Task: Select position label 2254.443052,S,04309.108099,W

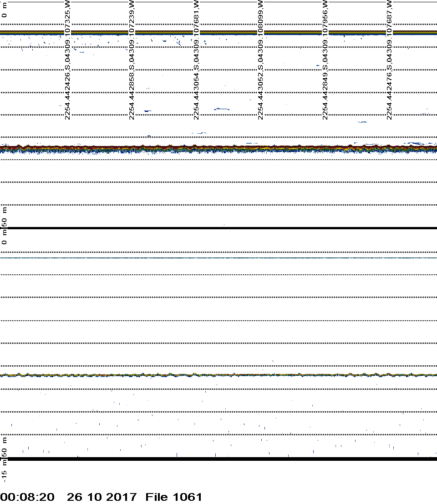Action: click(260, 60)
